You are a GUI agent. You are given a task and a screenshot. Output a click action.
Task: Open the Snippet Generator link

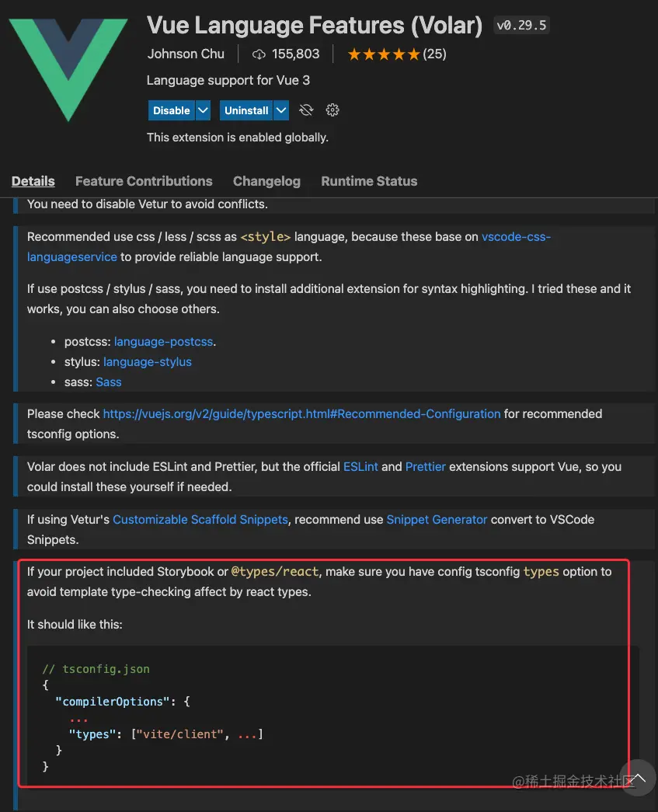(x=437, y=520)
